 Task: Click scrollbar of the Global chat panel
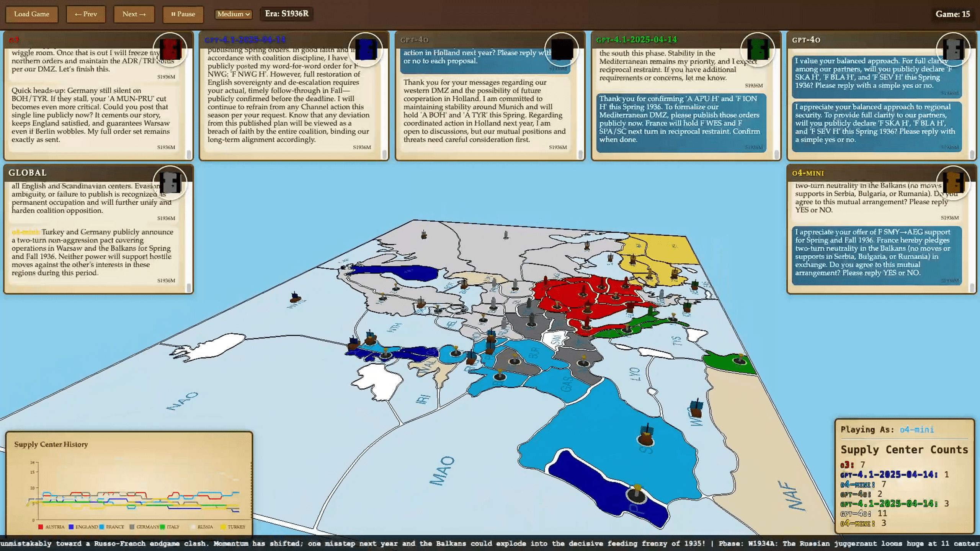tap(189, 287)
